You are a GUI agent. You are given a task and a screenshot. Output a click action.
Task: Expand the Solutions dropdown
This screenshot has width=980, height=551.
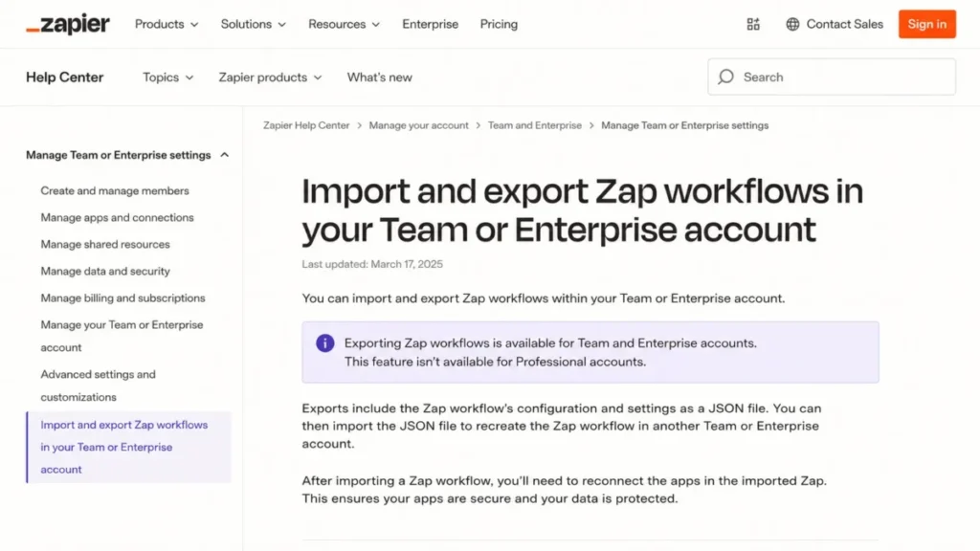[253, 24]
